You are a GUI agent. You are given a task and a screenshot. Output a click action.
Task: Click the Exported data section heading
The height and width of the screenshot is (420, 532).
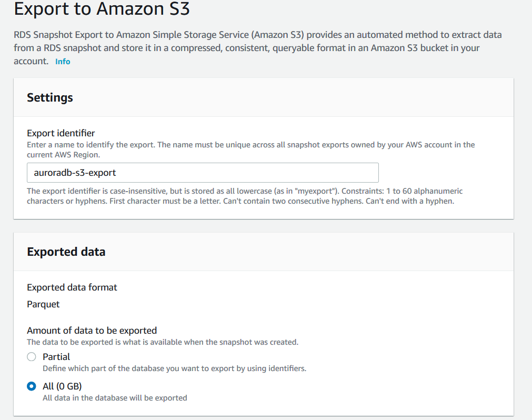[66, 252]
